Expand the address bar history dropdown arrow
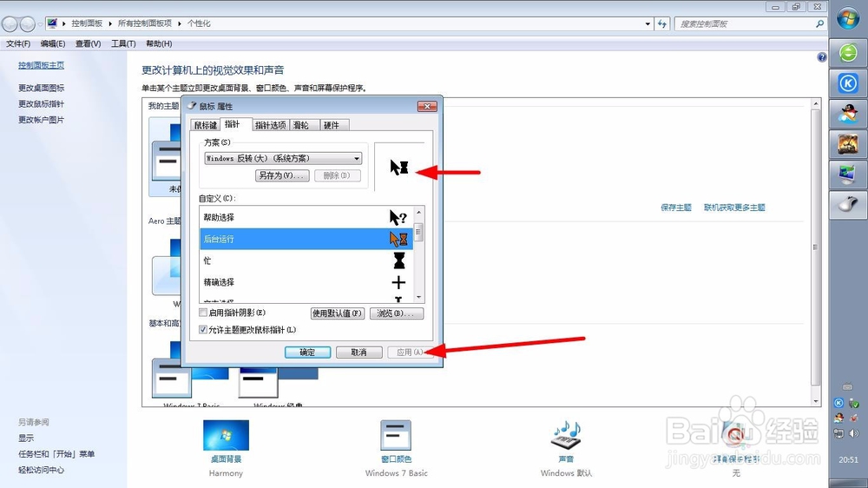This screenshot has width=868, height=488. [x=648, y=23]
